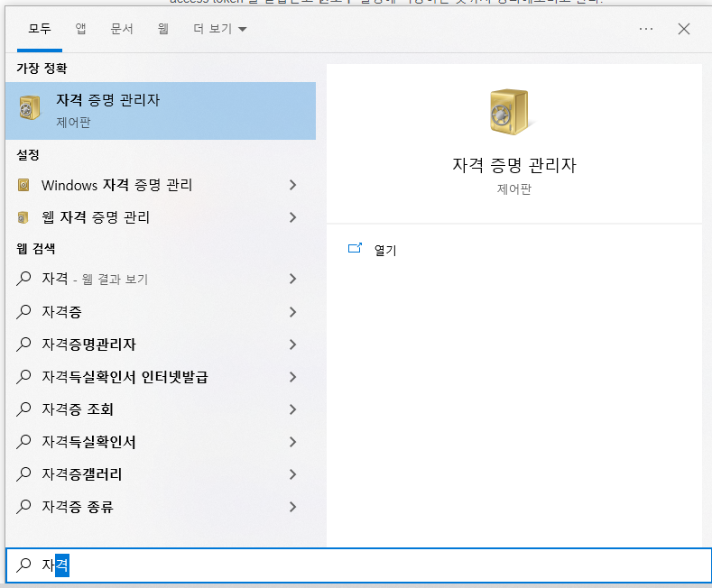Click the open icon next to 열기

point(355,248)
